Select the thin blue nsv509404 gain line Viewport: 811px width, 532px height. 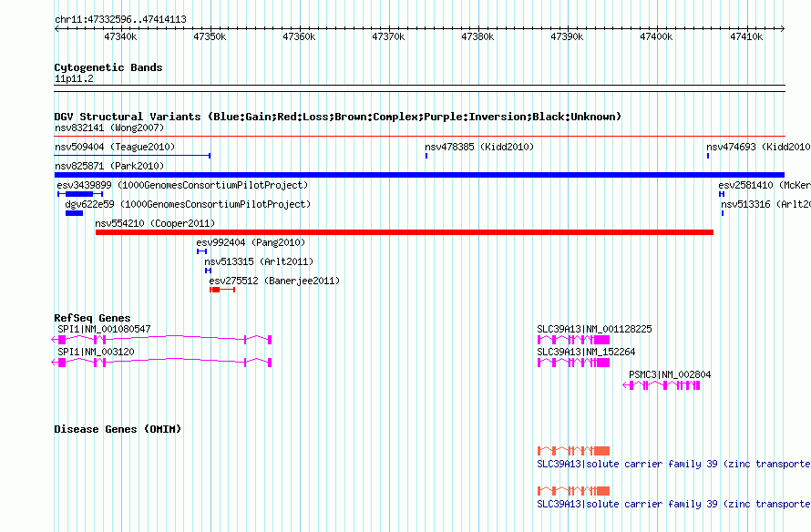tap(132, 155)
